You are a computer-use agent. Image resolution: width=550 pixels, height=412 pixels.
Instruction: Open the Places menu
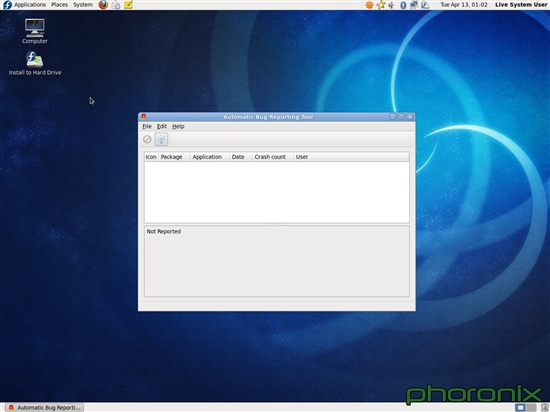coord(59,5)
